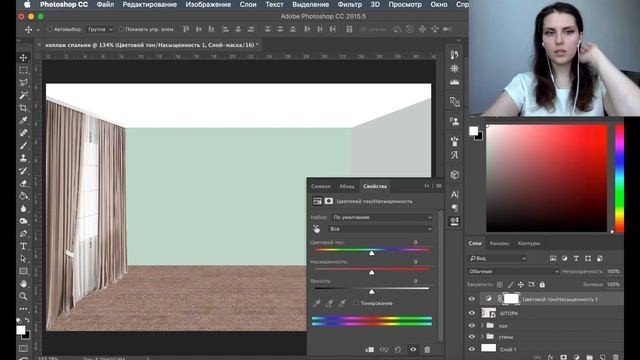640x360 pixels.
Task: Hide the ШТОРА layer
Action: coord(472,313)
